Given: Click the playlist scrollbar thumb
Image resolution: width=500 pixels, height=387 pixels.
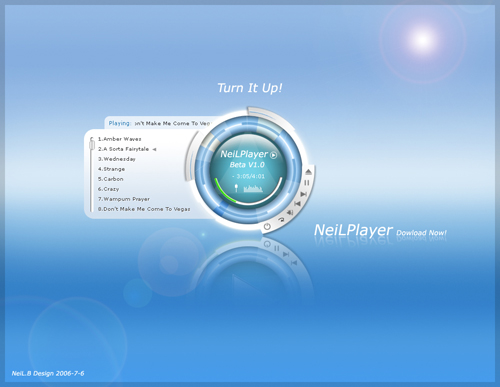Looking at the screenshot, I should [x=92, y=145].
